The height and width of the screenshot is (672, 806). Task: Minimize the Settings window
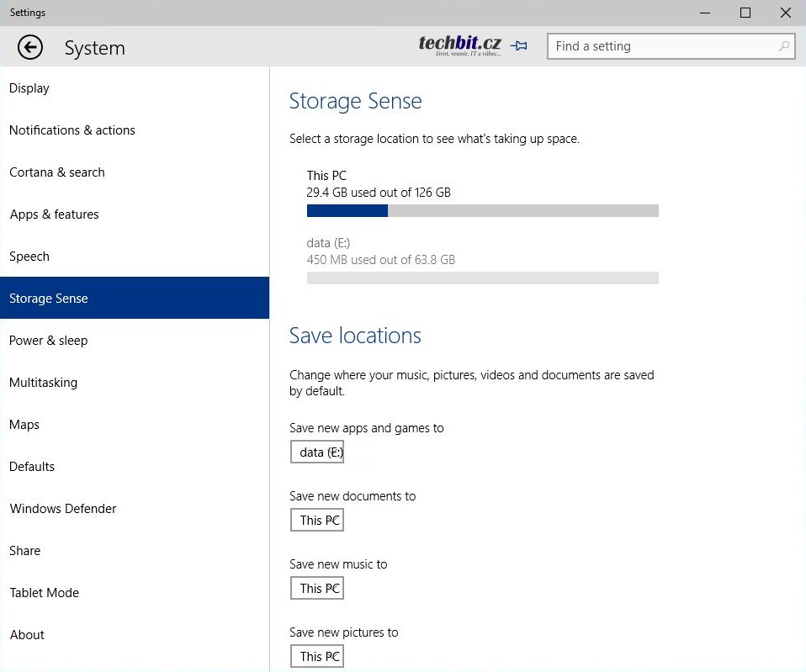[x=704, y=13]
